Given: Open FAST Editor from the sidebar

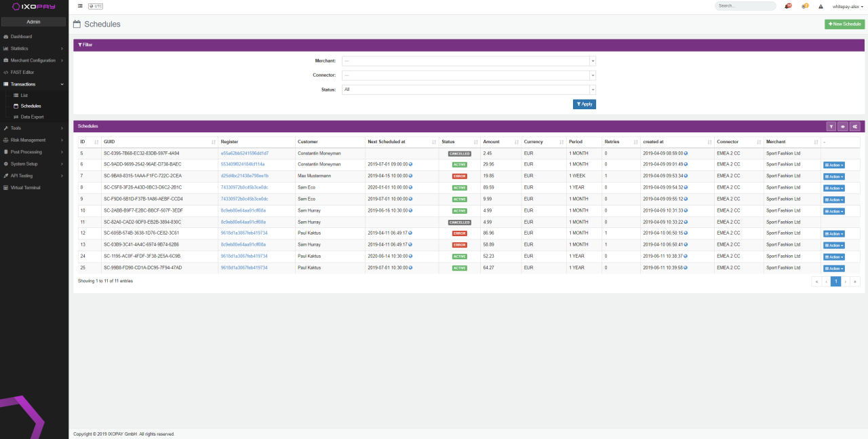Looking at the screenshot, I should (x=34, y=72).
